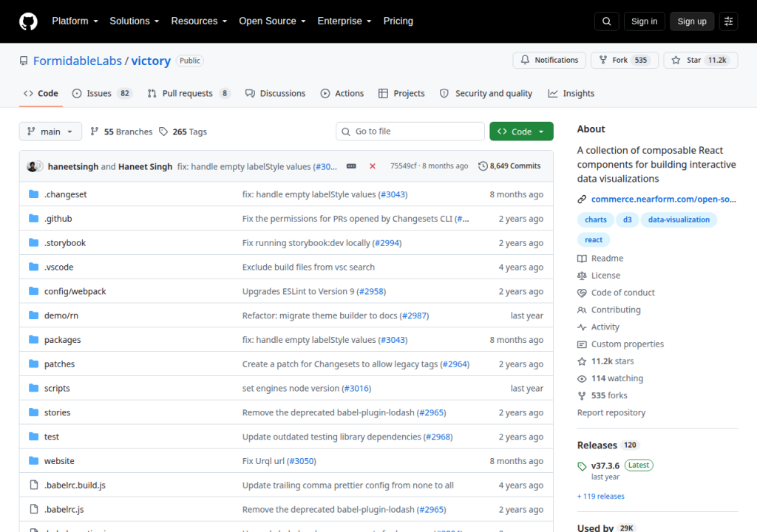Click the website folder icon
Screen dimensions: 757x532
click(33, 460)
